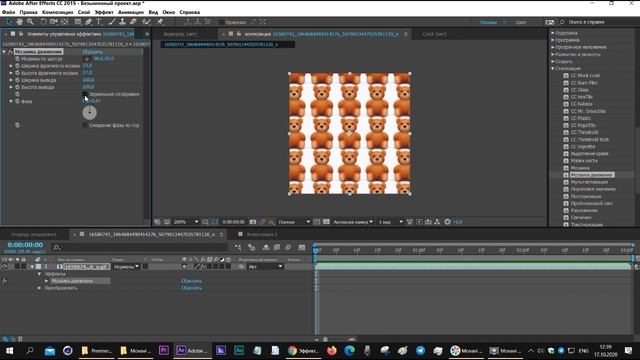This screenshot has height=360, width=640.
Task: Click the reset link in Effect Controls
Action: 93,52
